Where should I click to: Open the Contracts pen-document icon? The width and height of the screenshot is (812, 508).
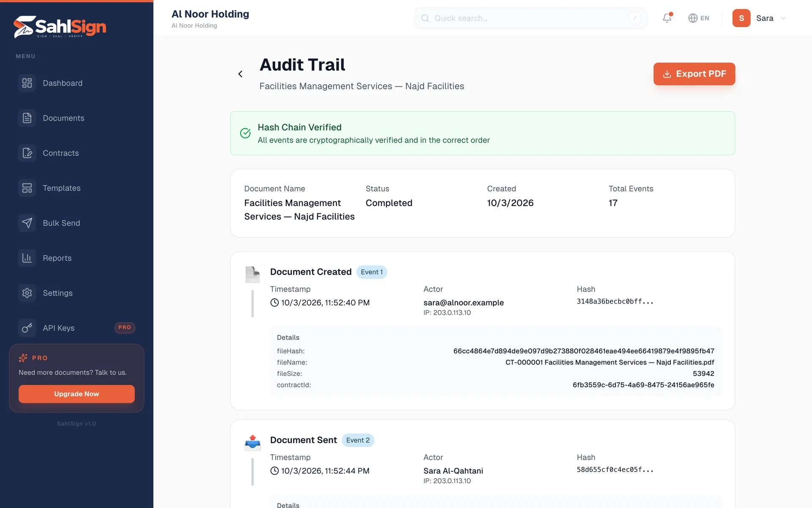click(27, 153)
